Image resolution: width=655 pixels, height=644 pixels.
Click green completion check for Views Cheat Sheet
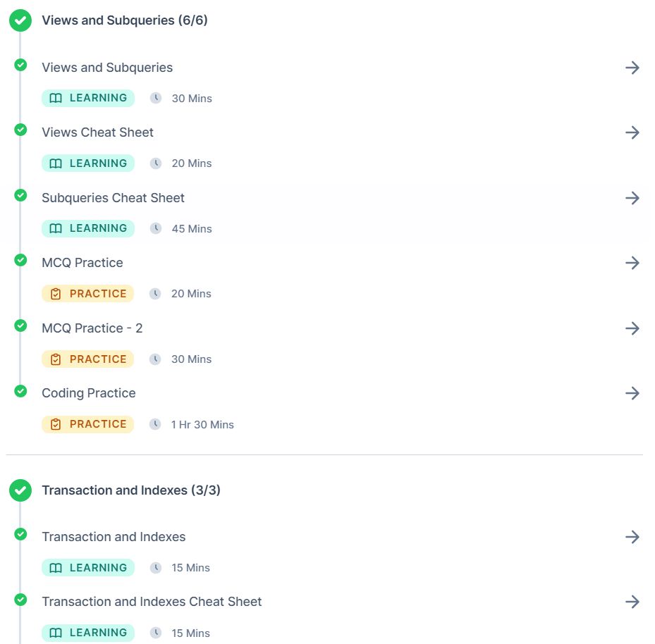point(20,130)
